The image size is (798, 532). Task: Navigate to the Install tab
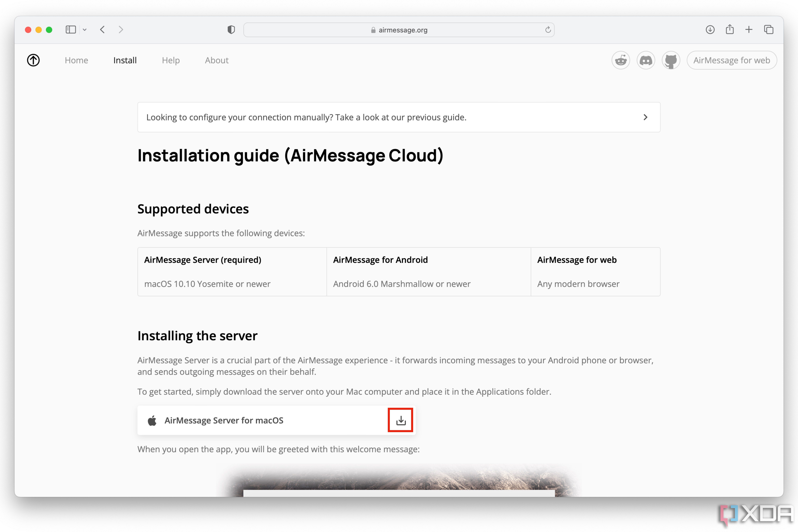click(x=125, y=60)
